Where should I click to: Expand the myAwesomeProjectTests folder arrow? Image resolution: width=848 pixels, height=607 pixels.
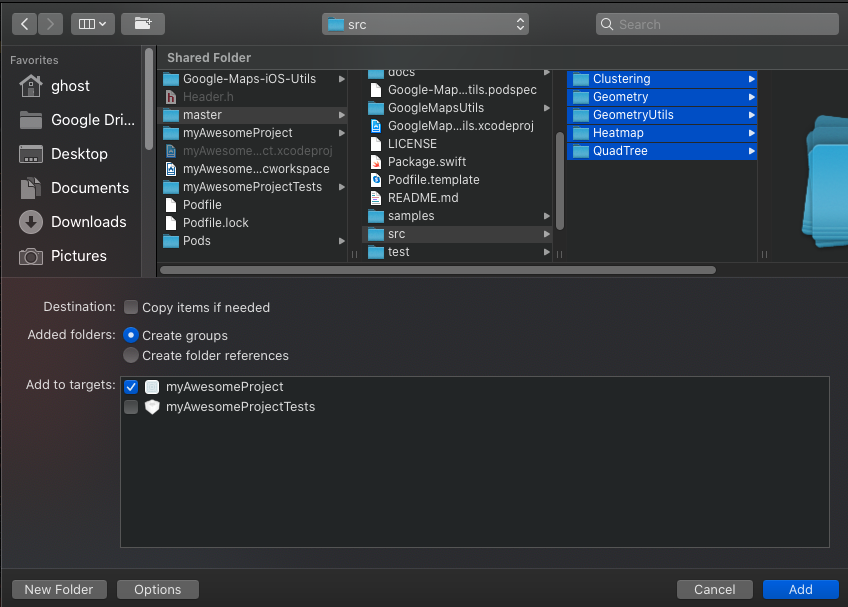[341, 187]
